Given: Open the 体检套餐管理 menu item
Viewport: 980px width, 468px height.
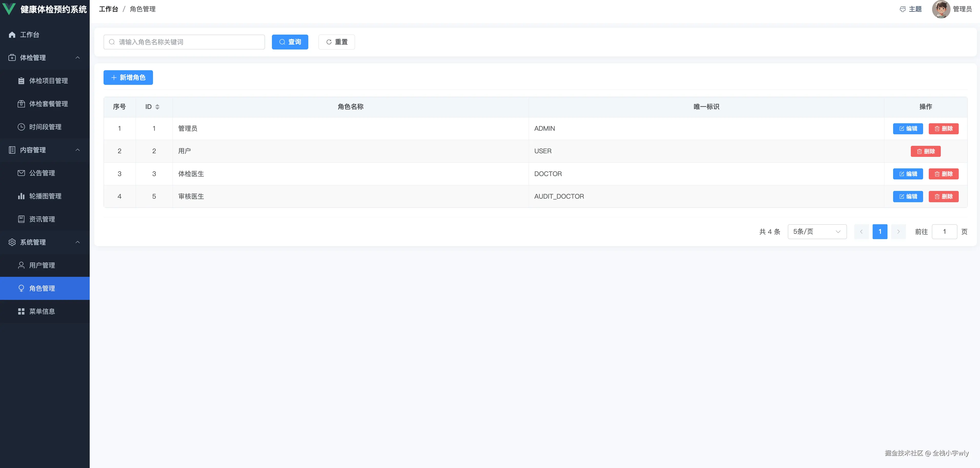Looking at the screenshot, I should [x=48, y=104].
